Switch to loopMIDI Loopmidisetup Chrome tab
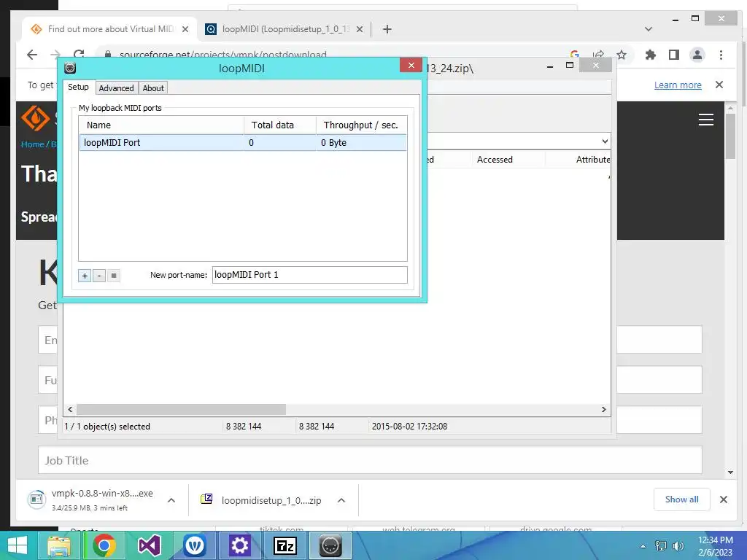The image size is (747, 560). [x=285, y=29]
